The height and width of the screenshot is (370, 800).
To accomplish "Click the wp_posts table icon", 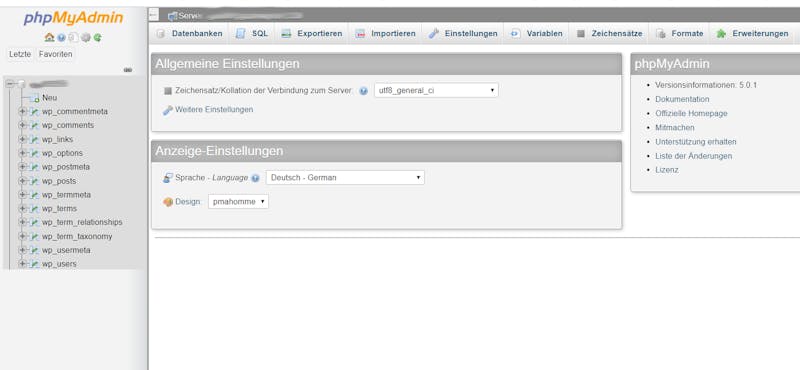I will click(34, 181).
